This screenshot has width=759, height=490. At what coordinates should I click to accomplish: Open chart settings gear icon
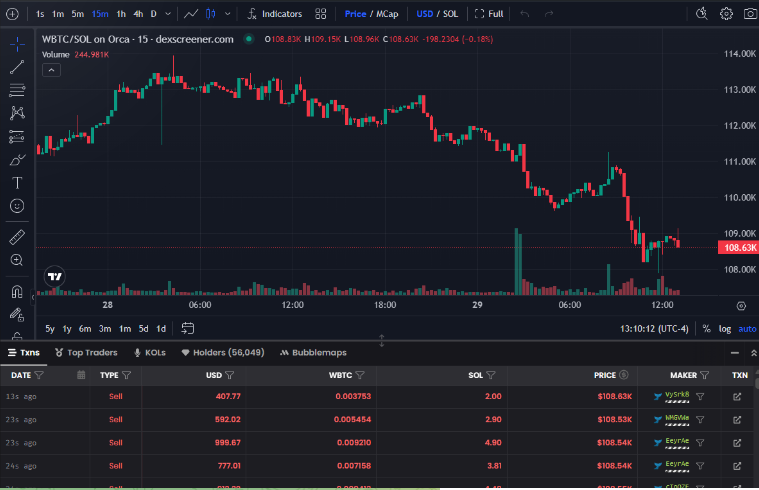726,14
